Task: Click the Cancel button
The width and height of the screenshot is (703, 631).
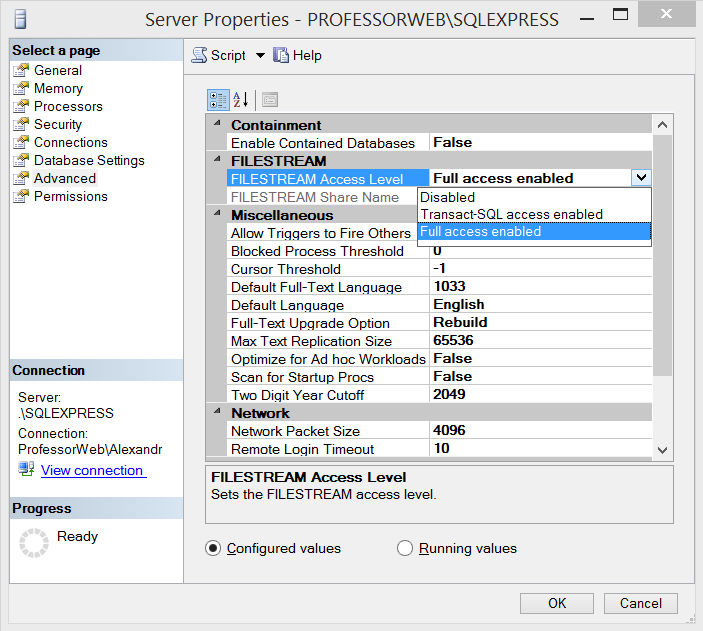Action: point(641,603)
